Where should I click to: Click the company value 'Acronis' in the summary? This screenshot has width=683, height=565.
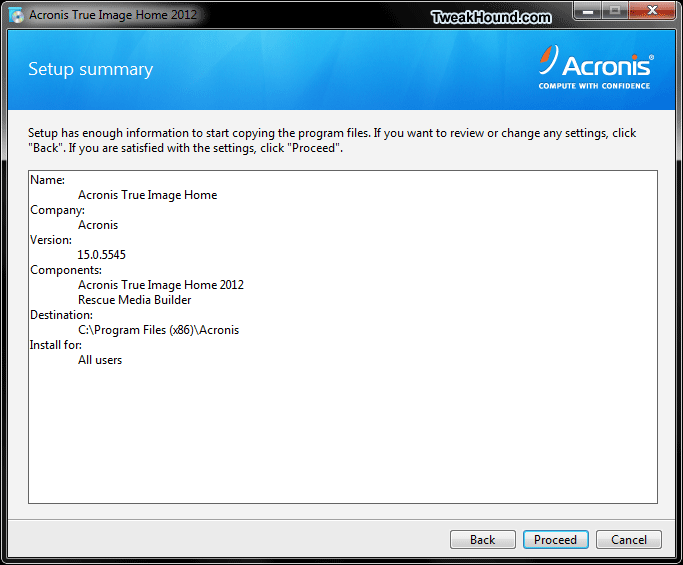(98, 225)
